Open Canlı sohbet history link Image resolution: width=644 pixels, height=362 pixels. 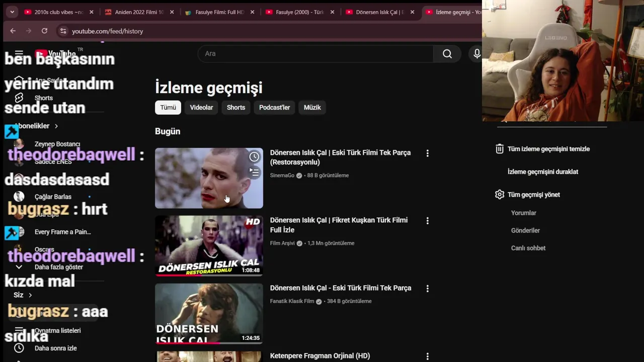point(528,248)
